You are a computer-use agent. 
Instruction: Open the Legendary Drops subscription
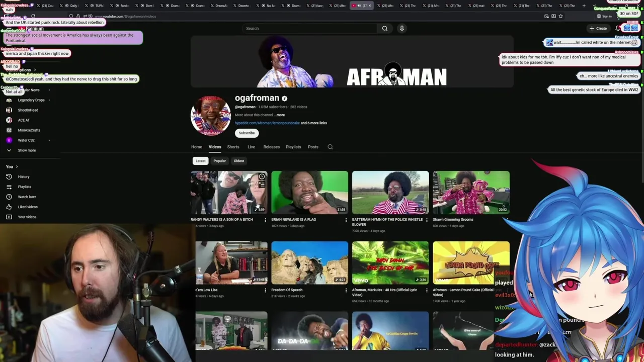click(31, 100)
